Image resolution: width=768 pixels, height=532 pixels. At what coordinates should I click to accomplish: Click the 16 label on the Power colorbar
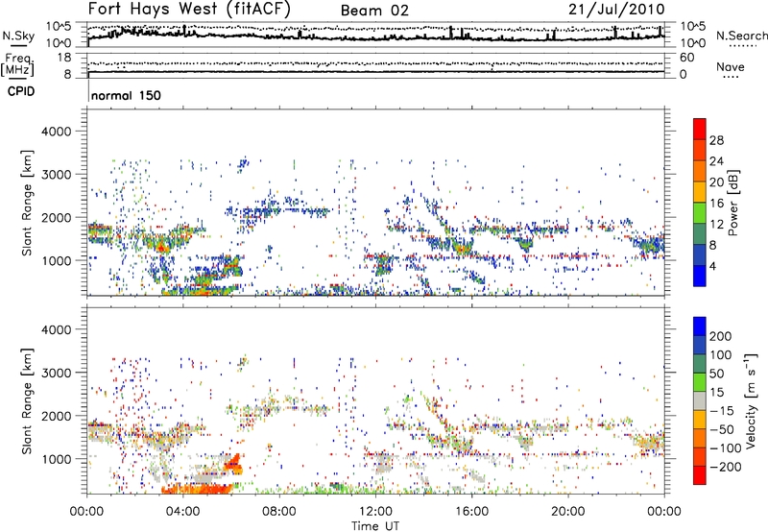point(716,204)
